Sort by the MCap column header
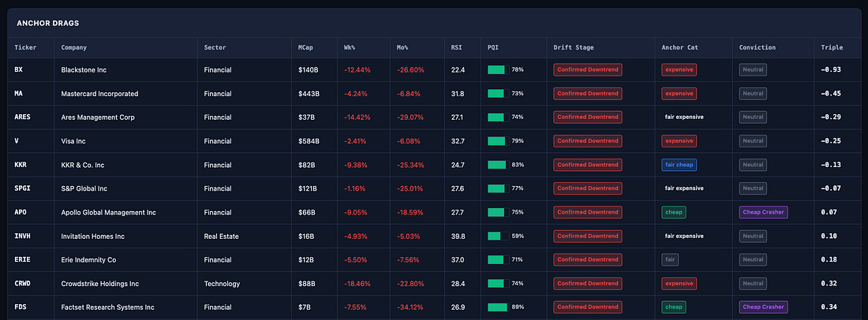 click(x=305, y=47)
